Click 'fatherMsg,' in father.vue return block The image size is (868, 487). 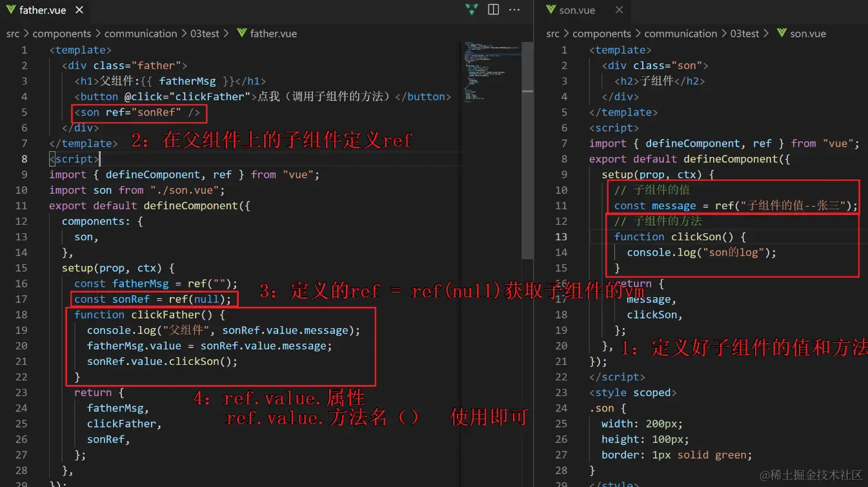(118, 408)
